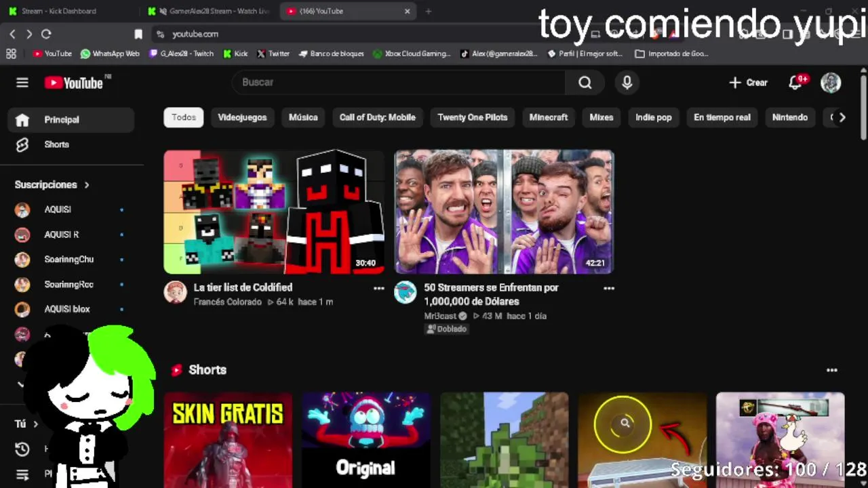This screenshot has width=868, height=488.
Task: Select the En tiempo real chip
Action: [x=722, y=117]
